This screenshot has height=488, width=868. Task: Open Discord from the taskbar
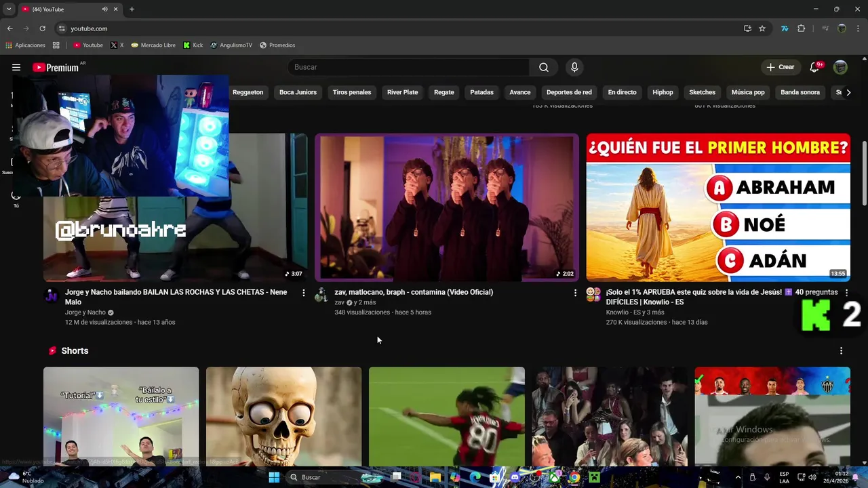pos(515,477)
